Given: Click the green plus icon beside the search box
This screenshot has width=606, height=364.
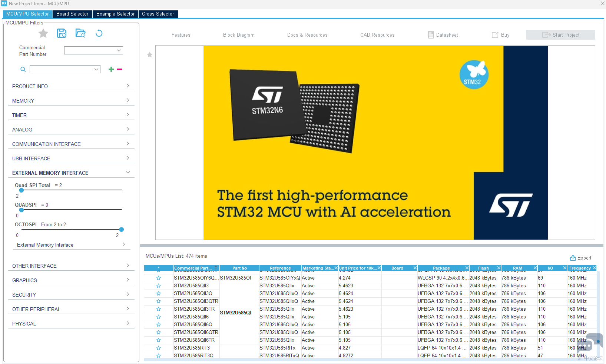Looking at the screenshot, I should click(111, 69).
